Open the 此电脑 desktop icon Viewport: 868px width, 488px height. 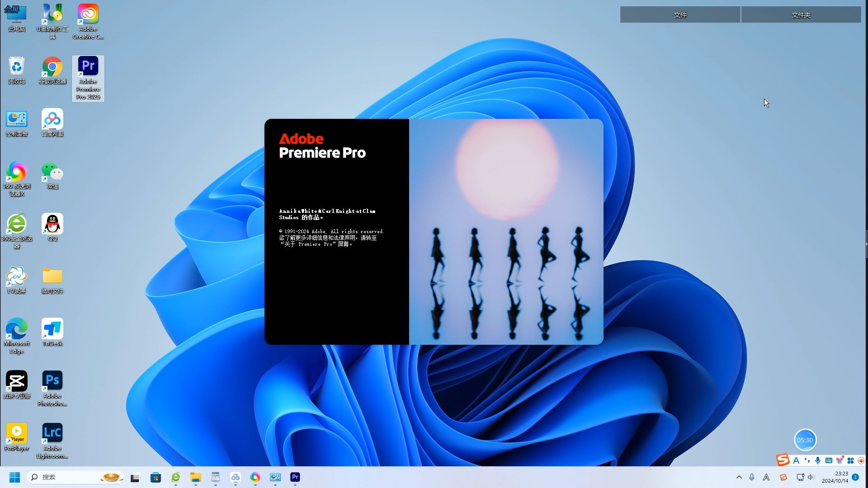pos(17,19)
